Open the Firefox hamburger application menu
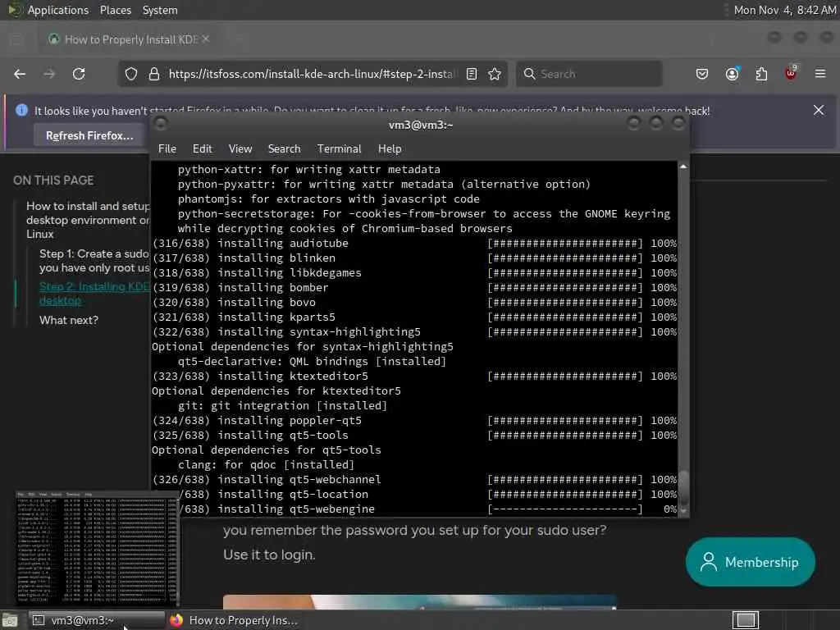The image size is (840, 630). pyautogui.click(x=820, y=74)
